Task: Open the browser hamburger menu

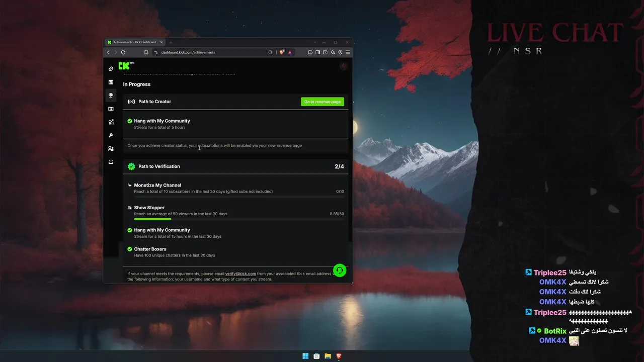Action: click(348, 52)
